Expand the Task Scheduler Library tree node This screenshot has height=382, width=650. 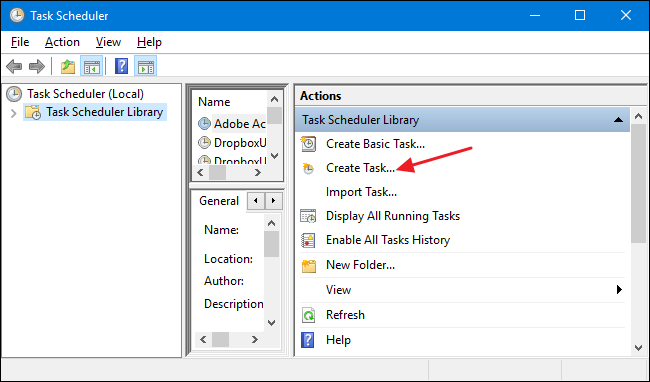pyautogui.click(x=14, y=113)
